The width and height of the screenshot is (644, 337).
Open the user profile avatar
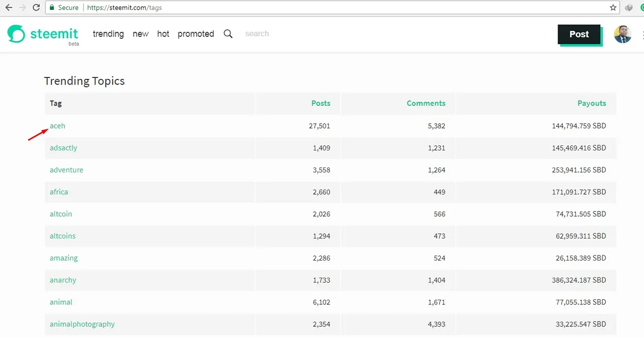[623, 34]
